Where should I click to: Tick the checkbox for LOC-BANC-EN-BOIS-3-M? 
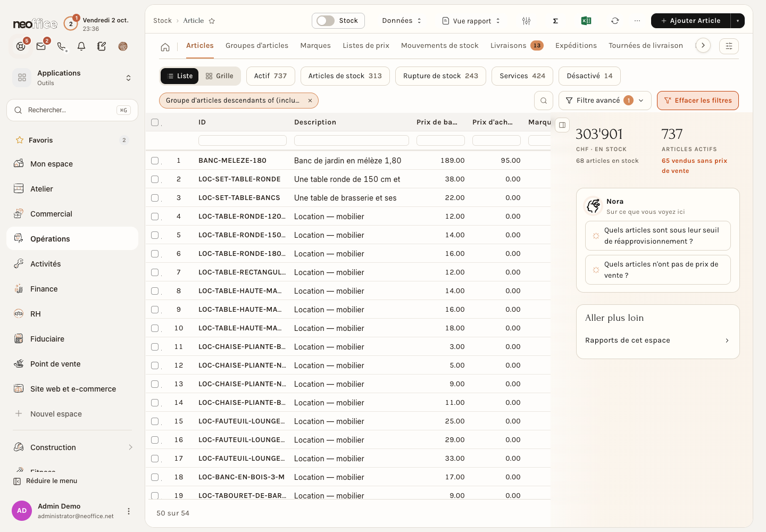[x=155, y=477]
